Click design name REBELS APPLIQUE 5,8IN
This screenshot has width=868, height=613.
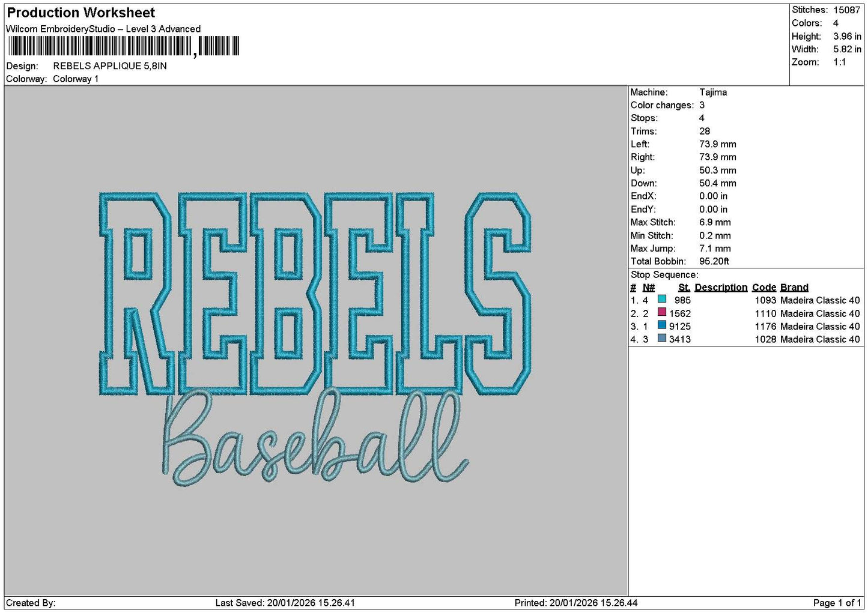[x=110, y=66]
